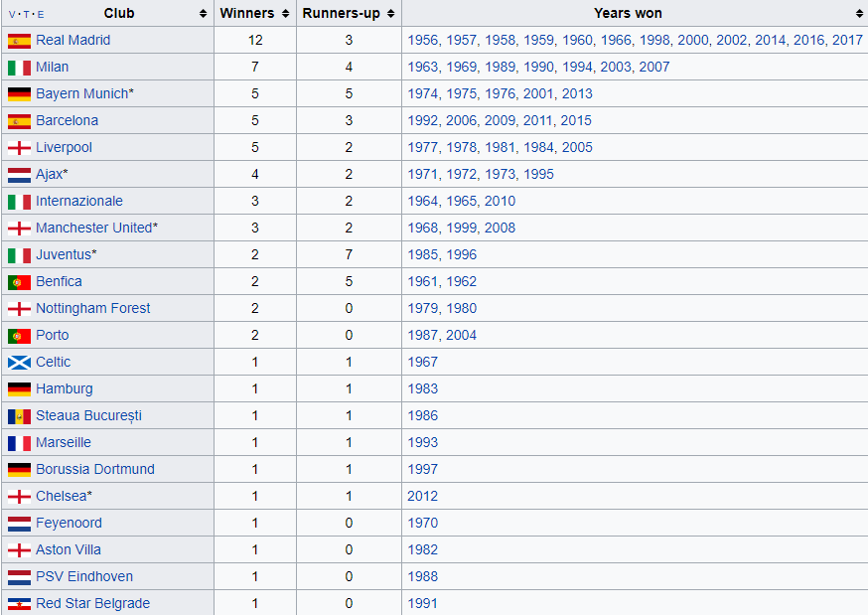Click the Scotland flag beside Celtic
868x615 pixels.
click(x=20, y=363)
